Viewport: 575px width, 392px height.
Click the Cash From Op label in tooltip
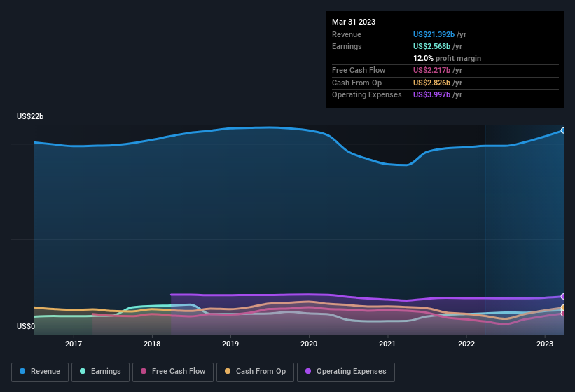click(356, 83)
